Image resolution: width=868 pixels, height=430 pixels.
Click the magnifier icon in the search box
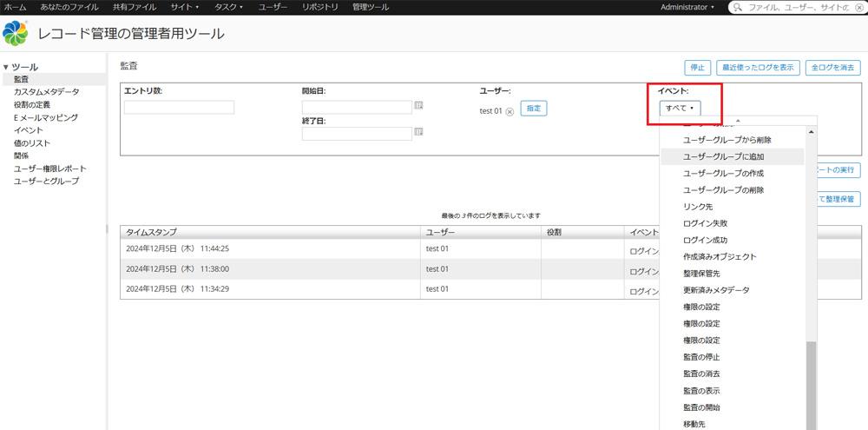[x=738, y=8]
